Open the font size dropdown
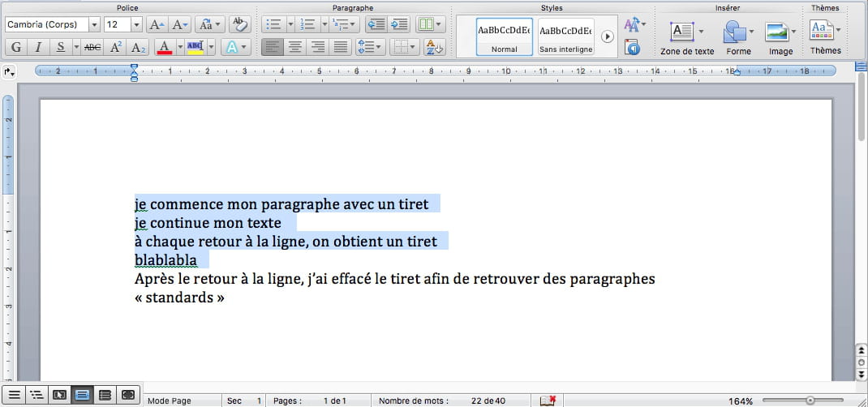The width and height of the screenshot is (868, 407). click(135, 25)
